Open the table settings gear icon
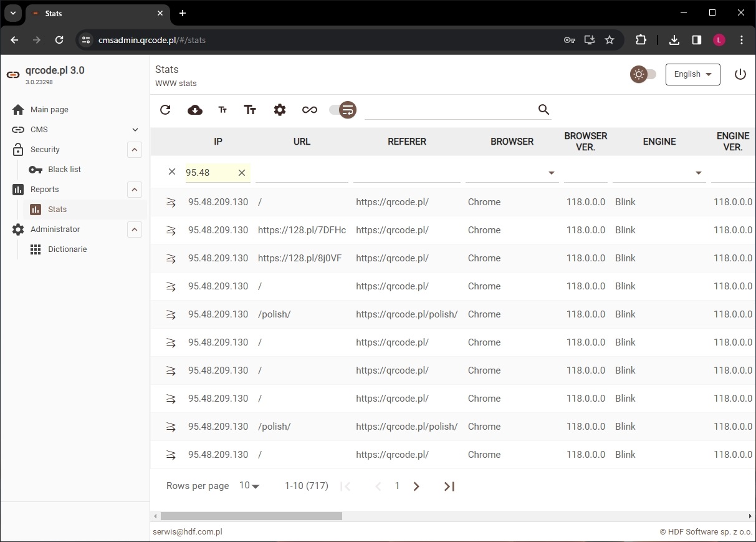This screenshot has width=756, height=542. [279, 110]
